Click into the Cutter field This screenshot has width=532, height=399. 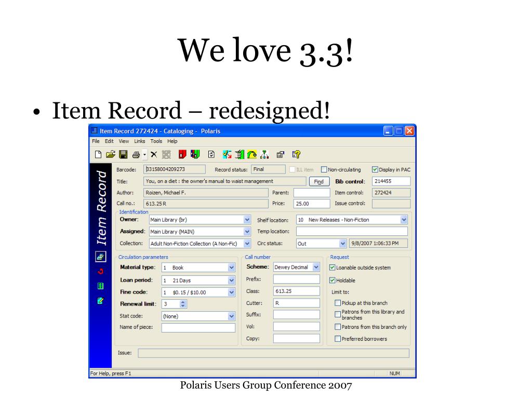297,303
